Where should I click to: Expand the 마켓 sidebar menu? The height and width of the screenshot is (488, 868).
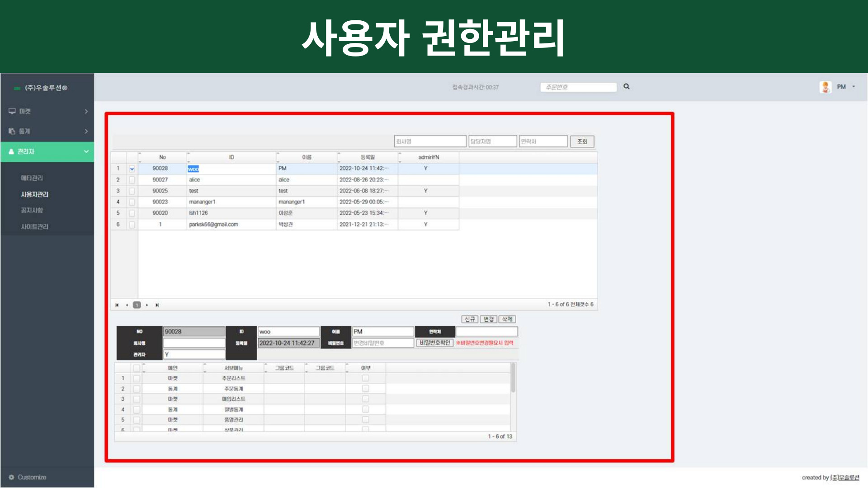(86, 111)
